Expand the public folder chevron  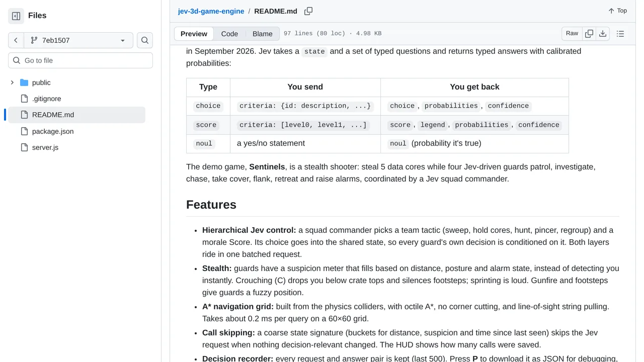coord(12,82)
